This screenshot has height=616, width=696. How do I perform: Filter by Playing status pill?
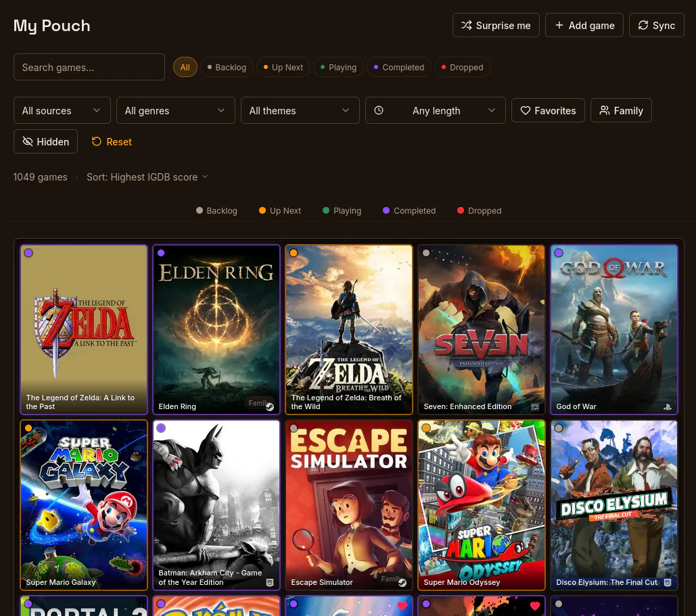pyautogui.click(x=339, y=68)
